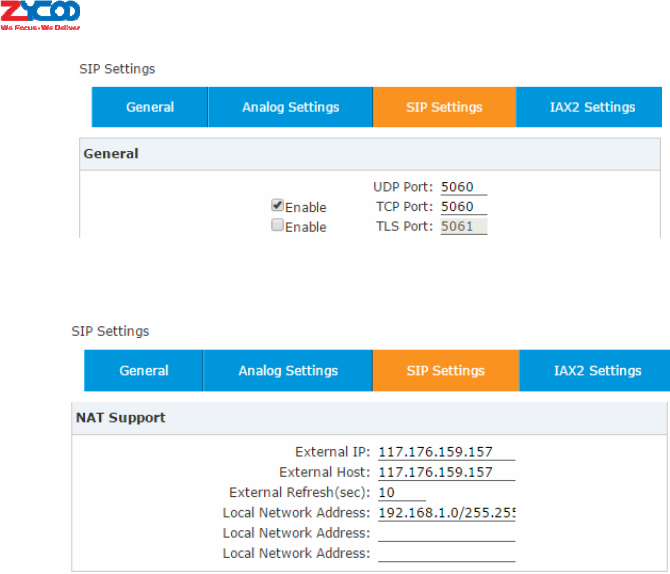
Task: Click the TCP Port field
Action: coord(462,207)
